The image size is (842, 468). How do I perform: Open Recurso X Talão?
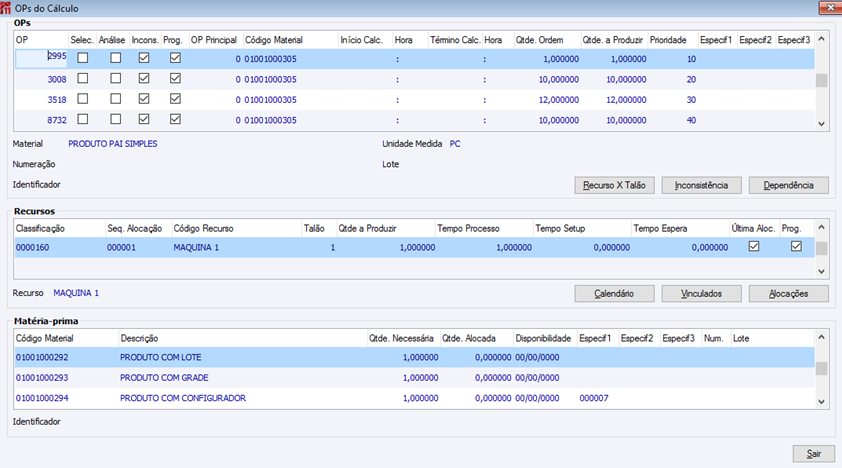click(x=614, y=185)
